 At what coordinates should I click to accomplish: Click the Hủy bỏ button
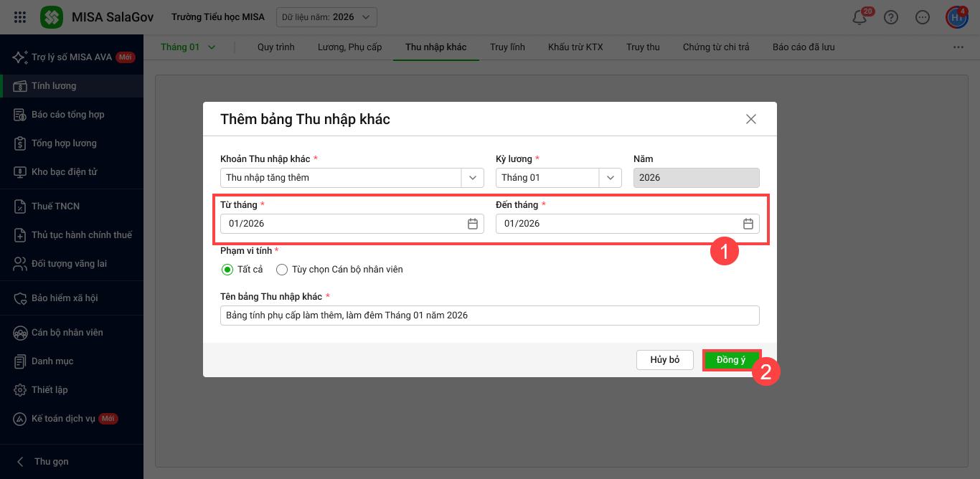click(x=664, y=360)
